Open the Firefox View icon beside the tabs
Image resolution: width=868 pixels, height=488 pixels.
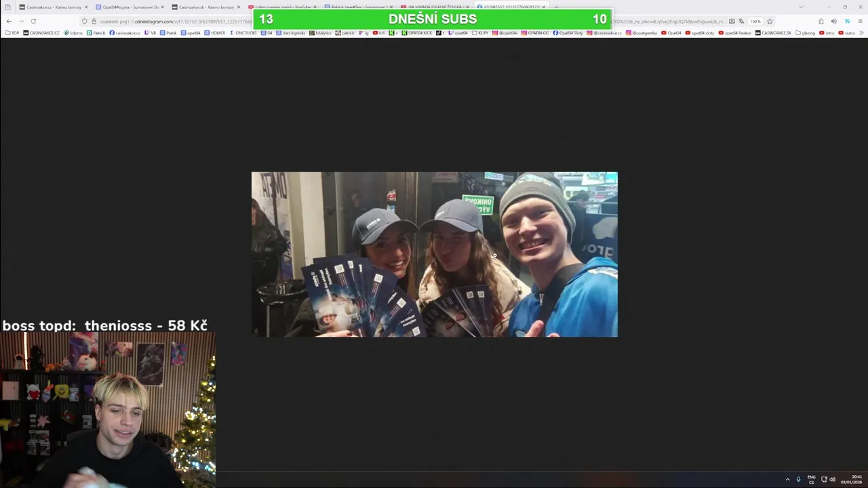pos(7,7)
